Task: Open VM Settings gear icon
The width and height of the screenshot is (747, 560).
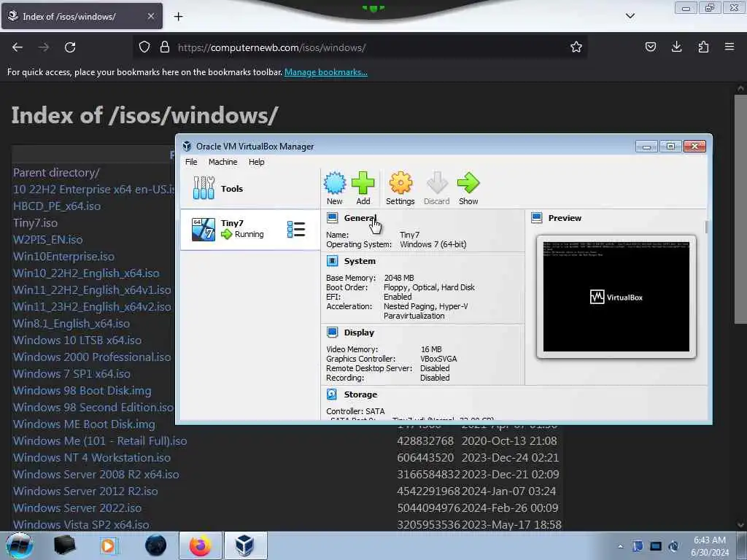Action: (x=400, y=183)
